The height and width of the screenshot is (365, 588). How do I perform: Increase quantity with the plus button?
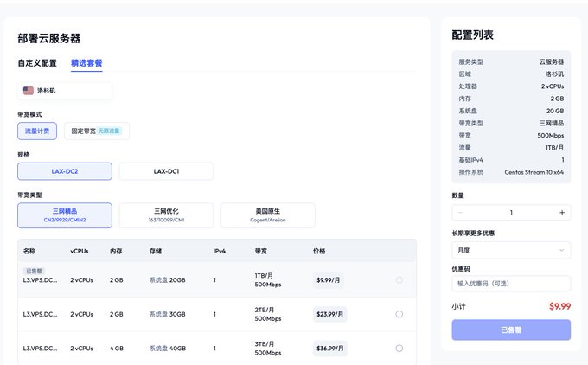[562, 213]
